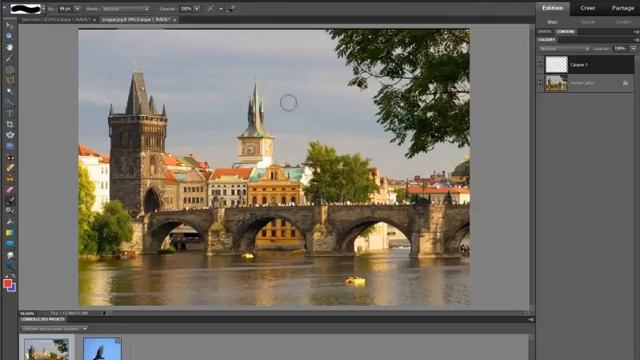Select the Eyedropper tool
The image size is (640, 360).
[x=9, y=58]
